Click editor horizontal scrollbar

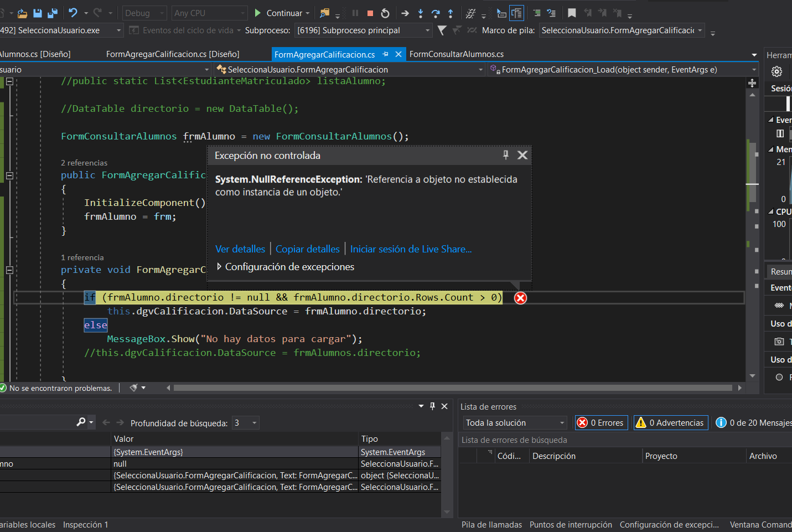tap(453, 388)
